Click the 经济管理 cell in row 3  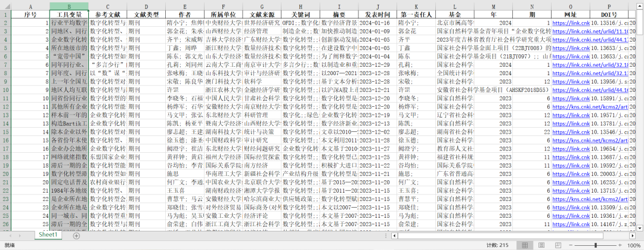pyautogui.click(x=262, y=31)
